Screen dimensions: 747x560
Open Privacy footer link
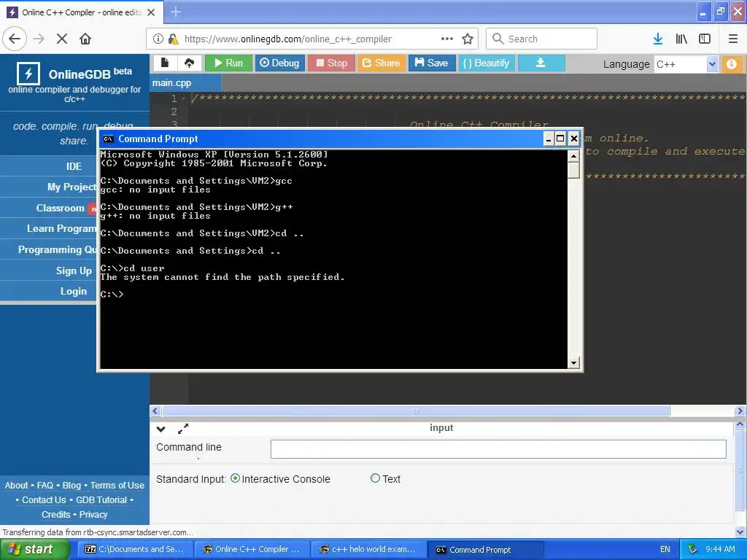[93, 515]
